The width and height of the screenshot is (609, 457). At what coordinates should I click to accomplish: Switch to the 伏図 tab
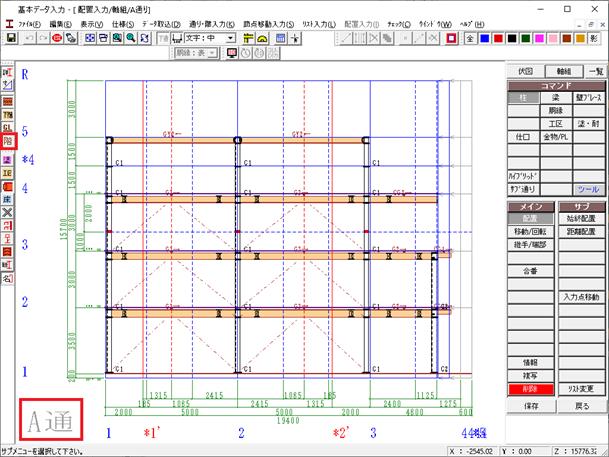coord(525,71)
